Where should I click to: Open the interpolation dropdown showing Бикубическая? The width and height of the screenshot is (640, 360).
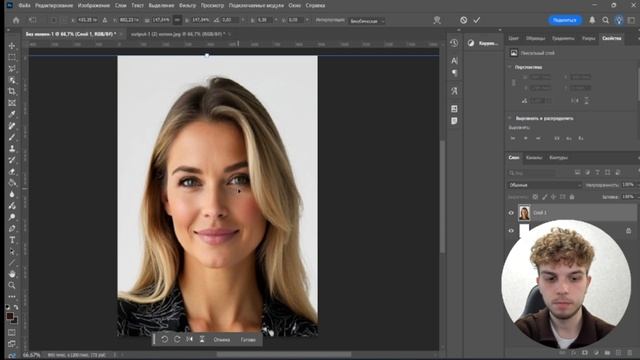point(367,20)
